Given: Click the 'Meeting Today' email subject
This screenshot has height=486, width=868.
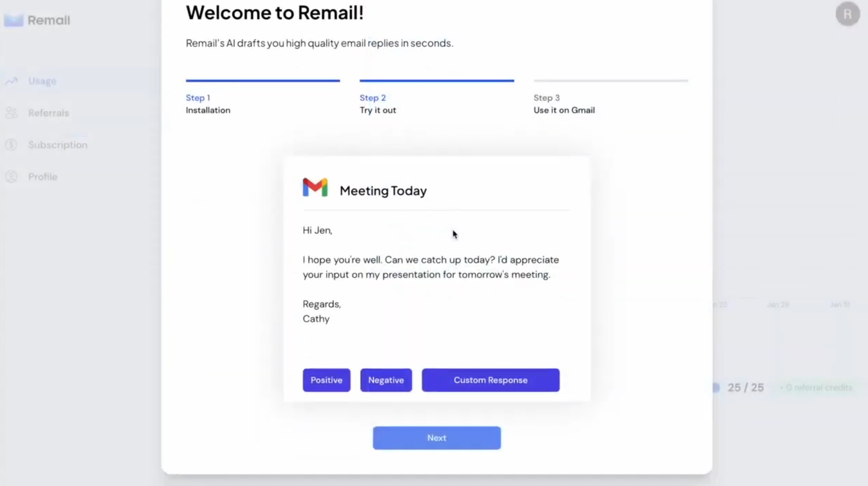Looking at the screenshot, I should coord(383,190).
